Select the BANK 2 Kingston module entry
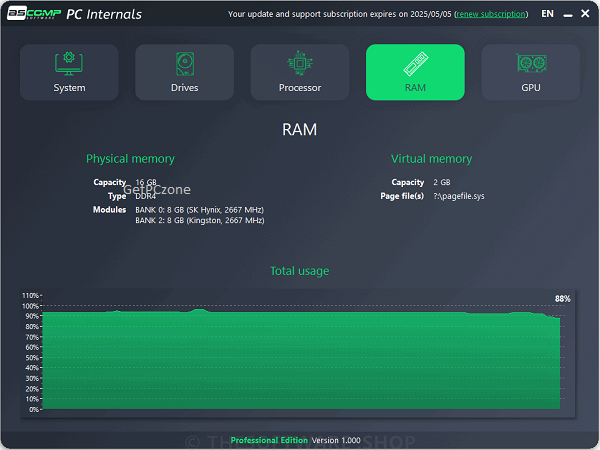 200,220
